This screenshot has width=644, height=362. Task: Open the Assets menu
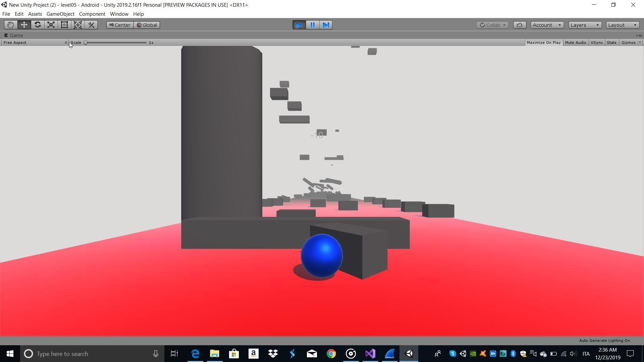35,14
